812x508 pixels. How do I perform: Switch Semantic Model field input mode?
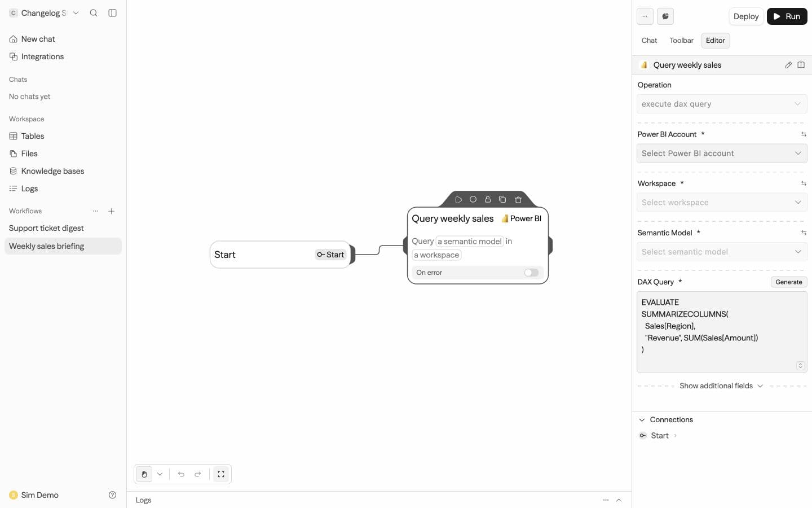click(804, 233)
